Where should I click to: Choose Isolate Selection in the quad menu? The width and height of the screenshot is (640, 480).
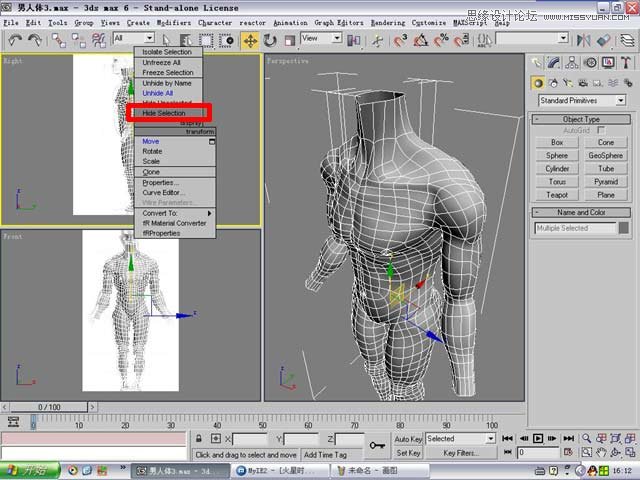pyautogui.click(x=169, y=52)
